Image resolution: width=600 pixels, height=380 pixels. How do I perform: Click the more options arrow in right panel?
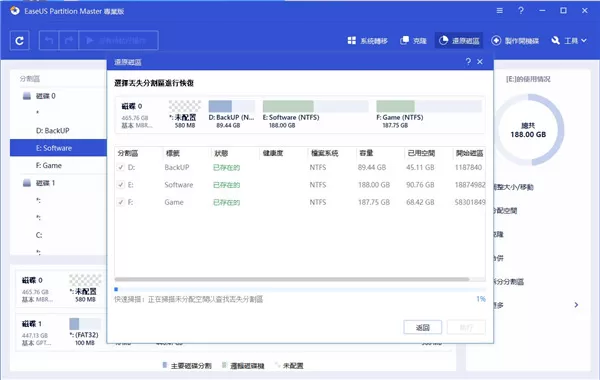click(576, 305)
